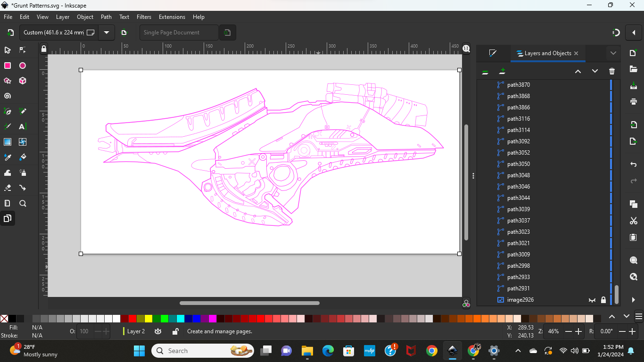
Task: Click the no-color X swatch
Action: click(4, 319)
